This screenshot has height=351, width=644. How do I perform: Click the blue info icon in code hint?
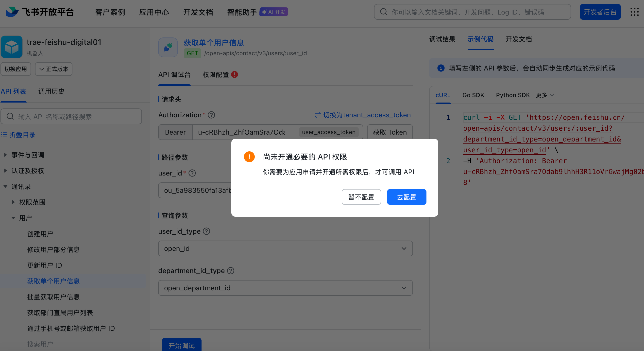441,68
